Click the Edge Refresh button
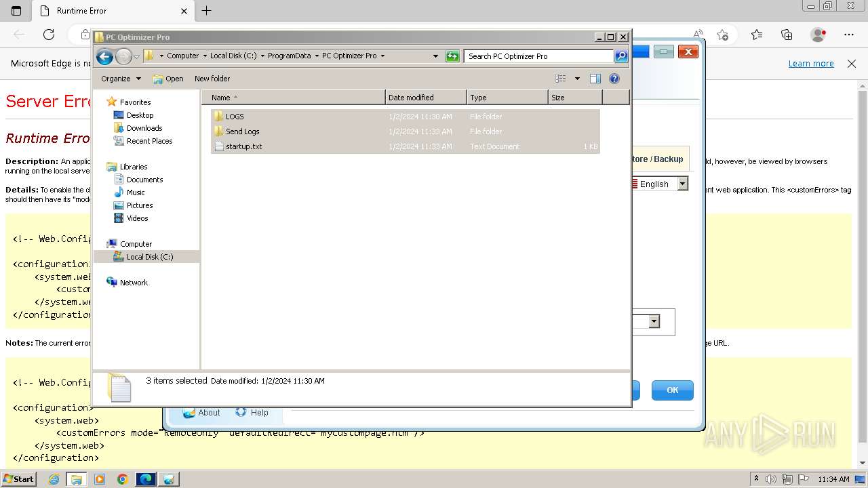The width and height of the screenshot is (868, 488). click(49, 35)
